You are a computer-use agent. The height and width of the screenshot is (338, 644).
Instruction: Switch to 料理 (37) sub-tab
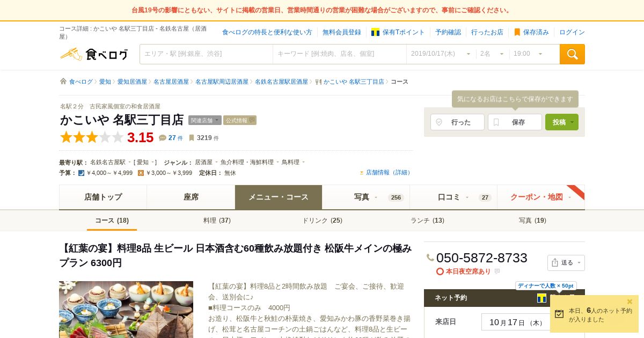coord(217,221)
